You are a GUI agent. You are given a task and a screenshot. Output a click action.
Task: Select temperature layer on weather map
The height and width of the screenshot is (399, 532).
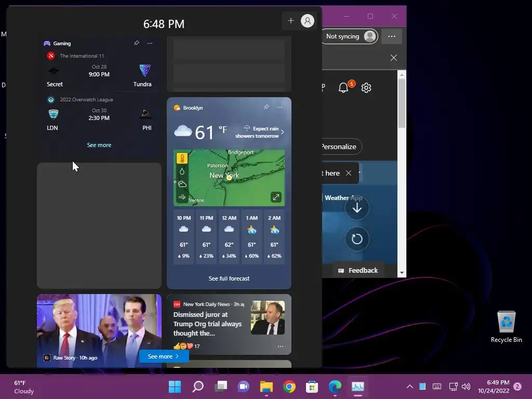[x=182, y=158]
